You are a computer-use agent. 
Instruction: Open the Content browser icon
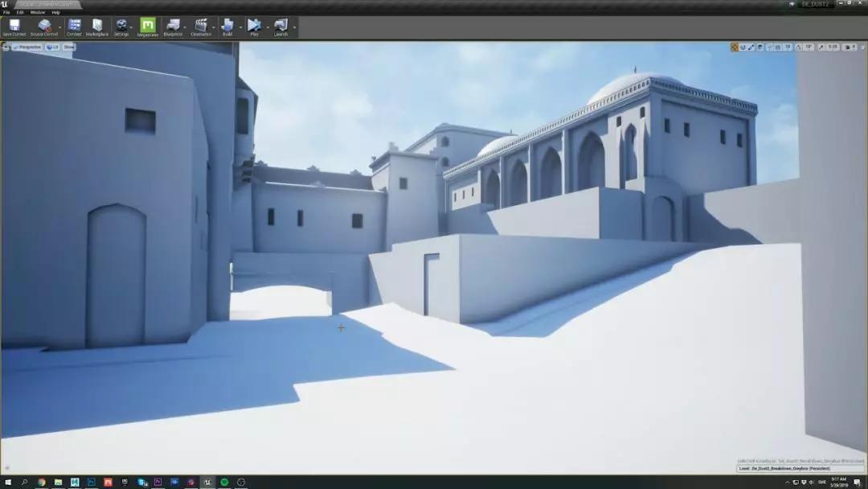tap(74, 27)
